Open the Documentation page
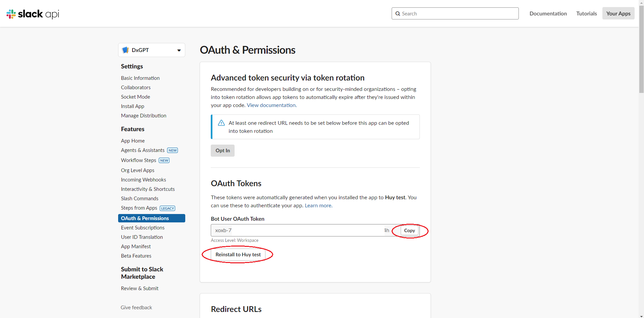This screenshot has width=644, height=318. [548, 13]
